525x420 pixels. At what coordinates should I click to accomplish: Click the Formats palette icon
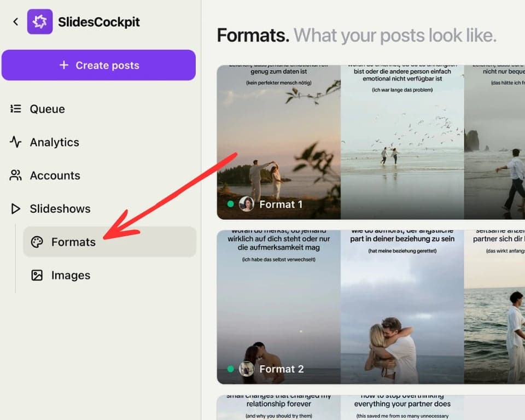(x=37, y=242)
